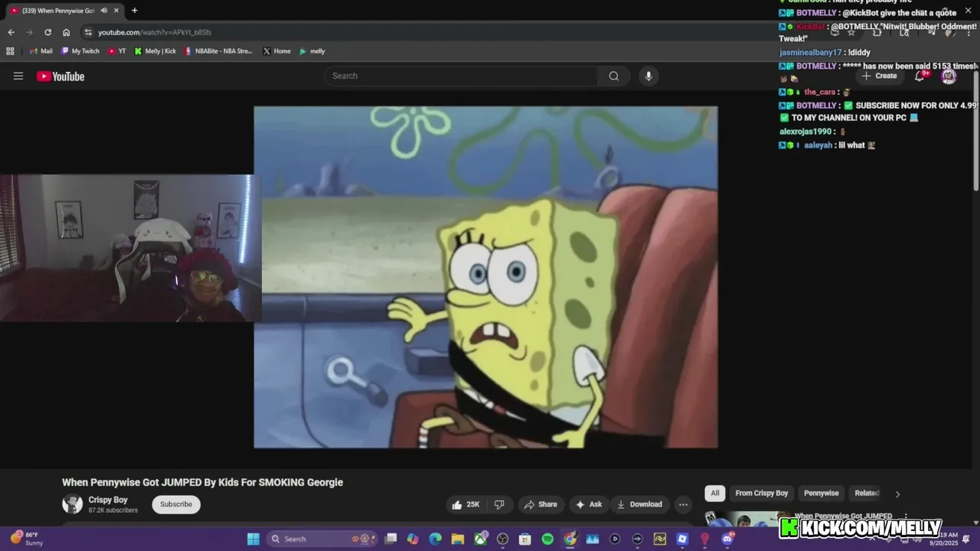Subscribe to Crispy Boy channel
Screen dimensions: 980x551
pos(176,504)
